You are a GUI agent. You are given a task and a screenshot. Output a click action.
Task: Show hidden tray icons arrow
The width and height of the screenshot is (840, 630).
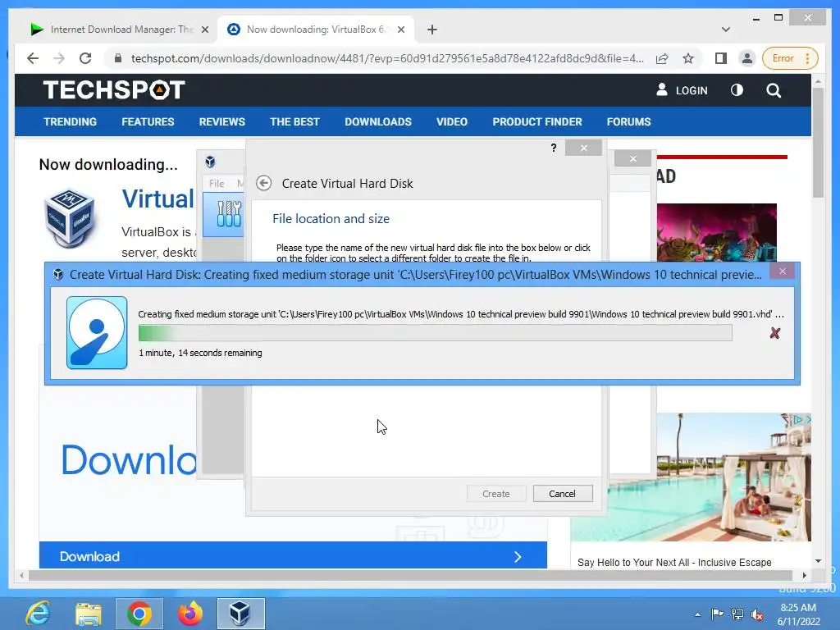pos(697,614)
